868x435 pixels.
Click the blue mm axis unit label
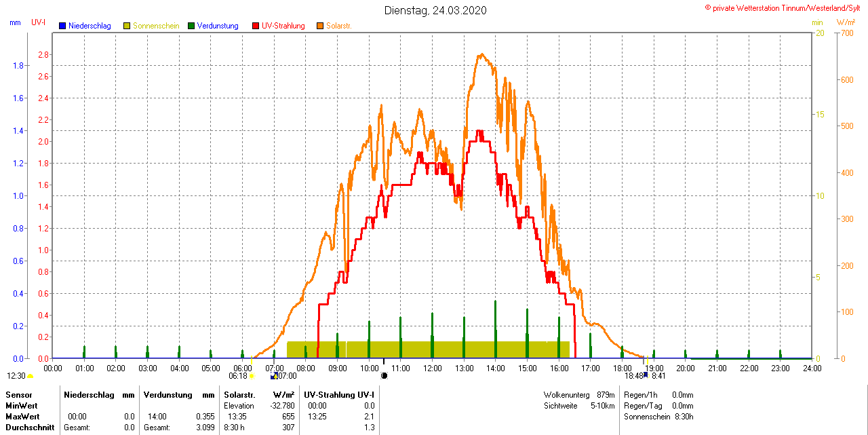[x=16, y=22]
